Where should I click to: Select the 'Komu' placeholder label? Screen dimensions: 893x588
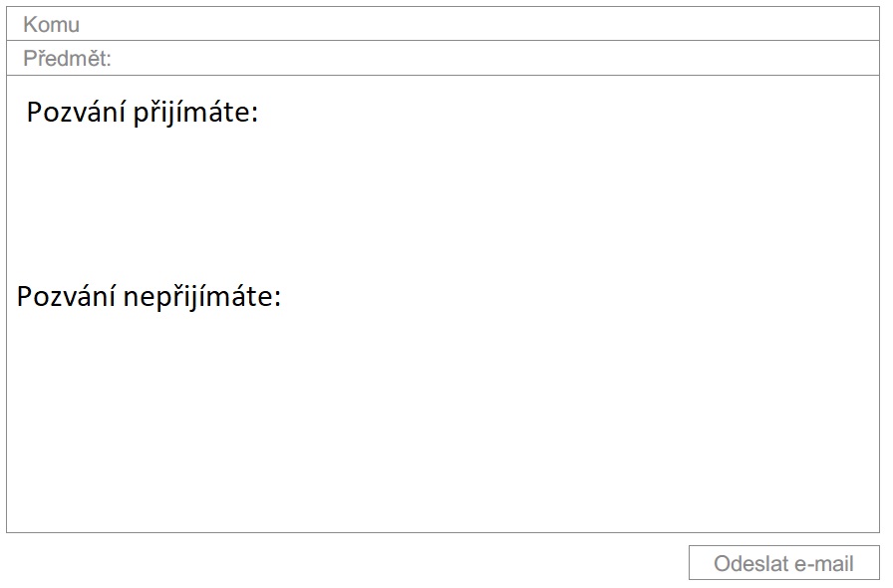[x=51, y=25]
